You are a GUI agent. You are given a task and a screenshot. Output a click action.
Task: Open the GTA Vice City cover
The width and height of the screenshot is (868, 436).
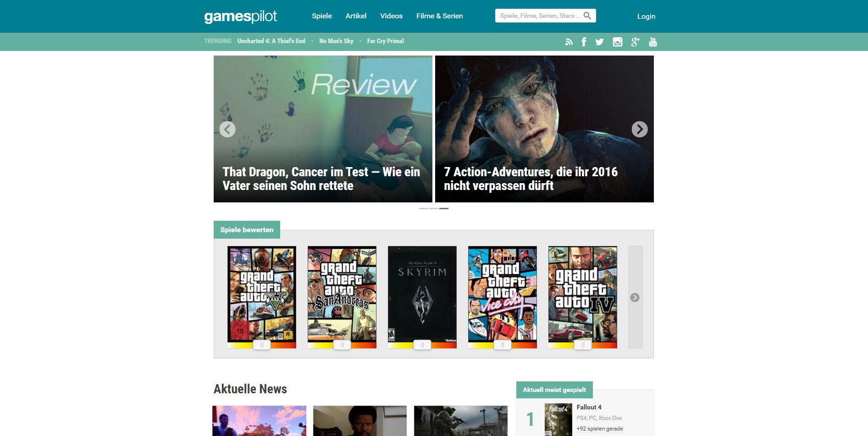click(x=503, y=294)
